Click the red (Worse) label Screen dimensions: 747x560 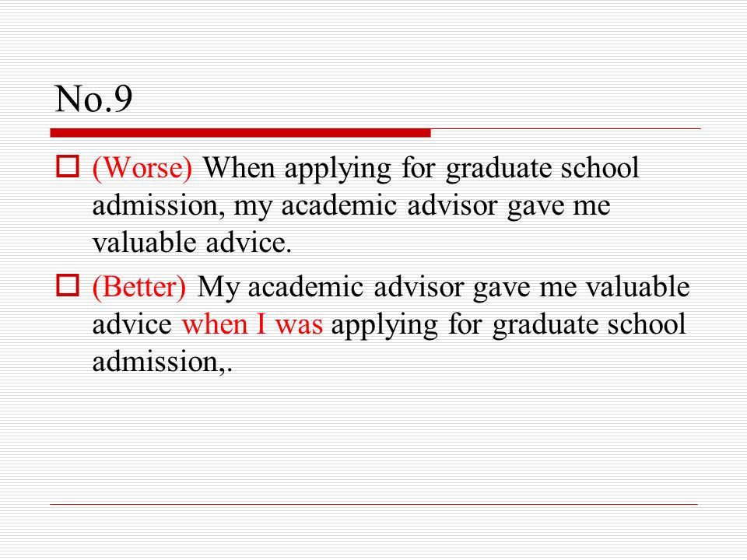coord(142,168)
